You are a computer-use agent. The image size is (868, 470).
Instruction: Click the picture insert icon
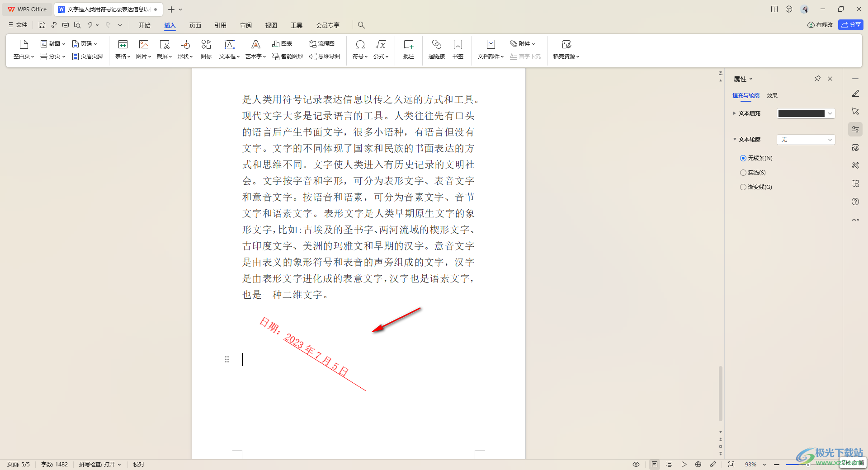coord(143,50)
